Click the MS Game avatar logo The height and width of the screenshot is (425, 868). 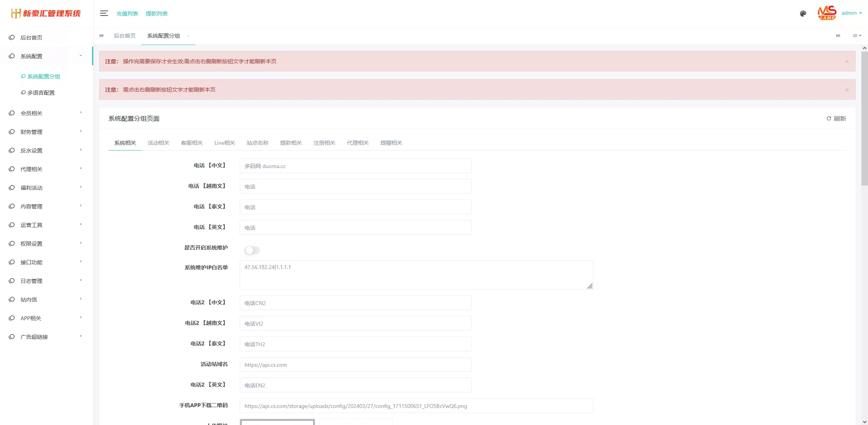tap(826, 13)
